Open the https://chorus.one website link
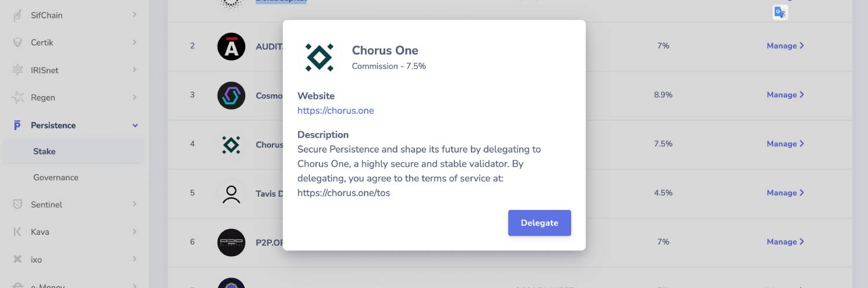The width and height of the screenshot is (868, 288). [336, 110]
